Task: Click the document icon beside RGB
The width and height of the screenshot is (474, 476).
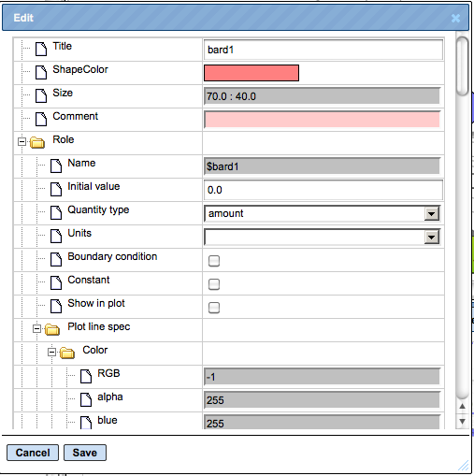Action: (86, 376)
